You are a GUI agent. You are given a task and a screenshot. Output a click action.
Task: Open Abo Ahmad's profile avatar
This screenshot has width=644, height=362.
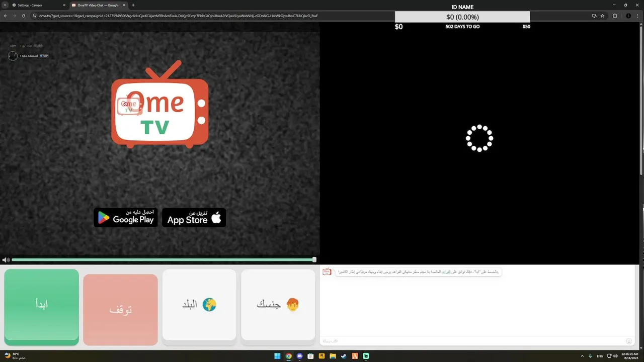13,56
